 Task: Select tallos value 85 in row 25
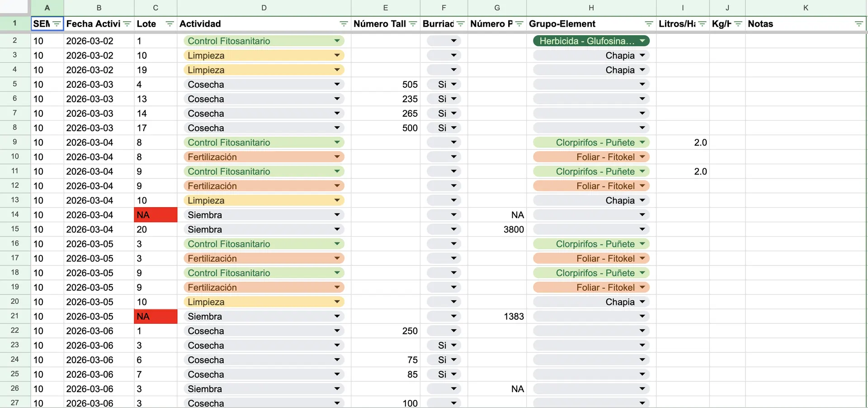click(386, 375)
